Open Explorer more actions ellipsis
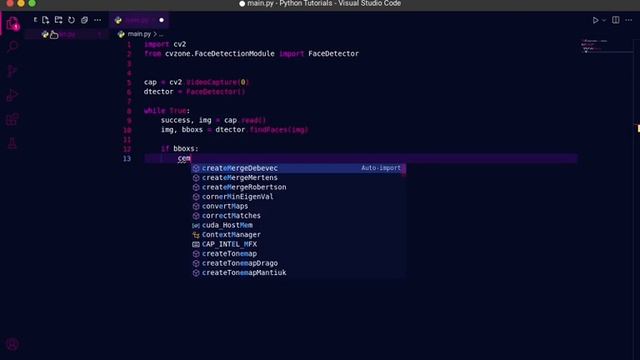This screenshot has width=640, height=360. 98,20
